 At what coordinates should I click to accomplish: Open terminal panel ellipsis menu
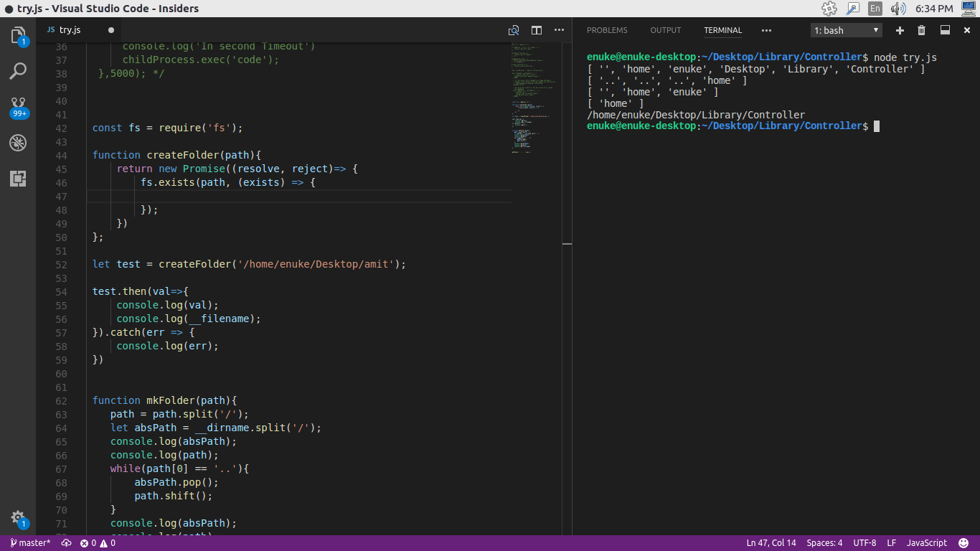click(x=766, y=30)
